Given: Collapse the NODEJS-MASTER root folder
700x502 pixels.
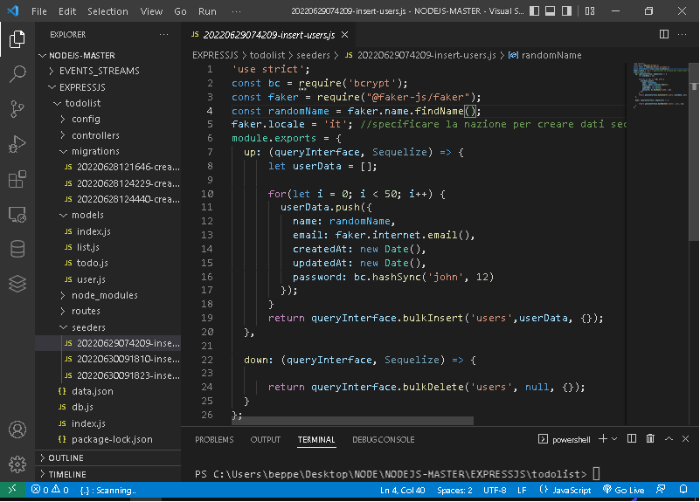Looking at the screenshot, I should [108, 55].
